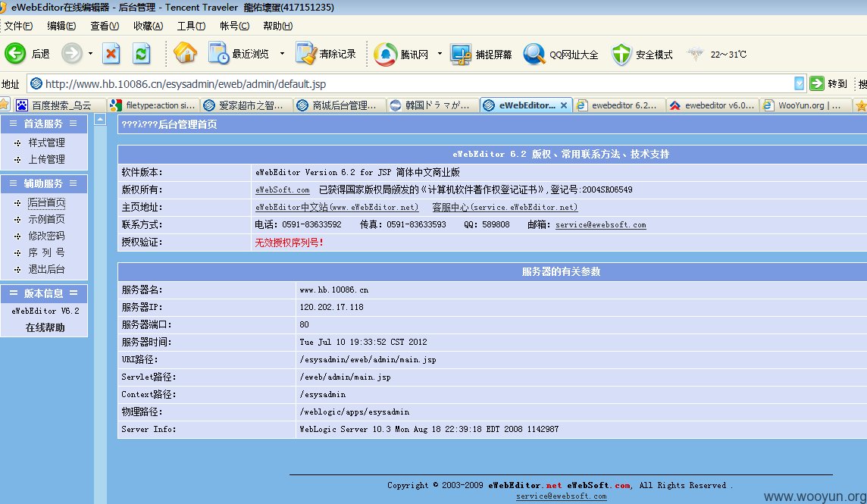
Task: Open the 查看(V) menu
Action: tap(105, 26)
